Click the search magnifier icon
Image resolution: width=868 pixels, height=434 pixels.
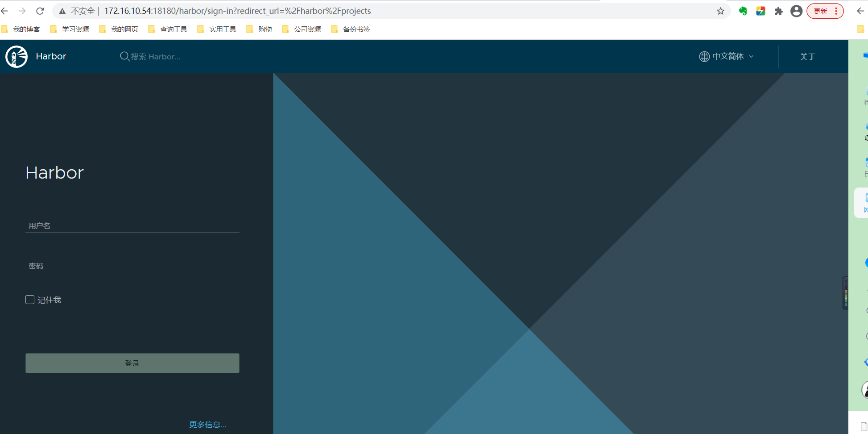pos(124,56)
